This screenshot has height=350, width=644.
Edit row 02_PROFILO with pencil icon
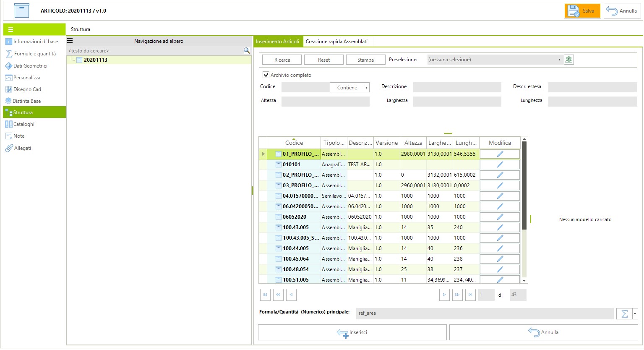coord(500,175)
